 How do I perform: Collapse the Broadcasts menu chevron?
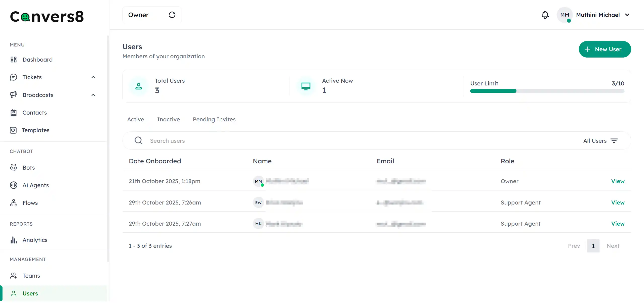coord(93,95)
